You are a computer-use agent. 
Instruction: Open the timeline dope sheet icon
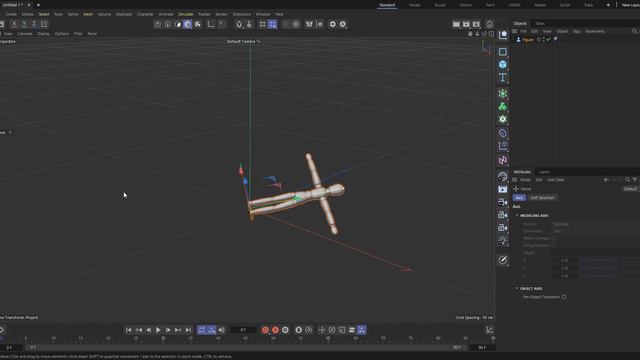489,330
